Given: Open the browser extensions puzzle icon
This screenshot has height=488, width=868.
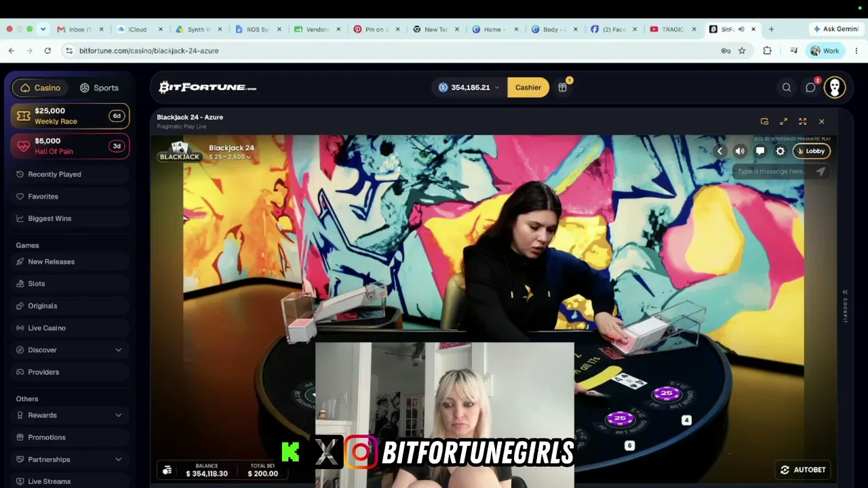Looking at the screenshot, I should 767,51.
